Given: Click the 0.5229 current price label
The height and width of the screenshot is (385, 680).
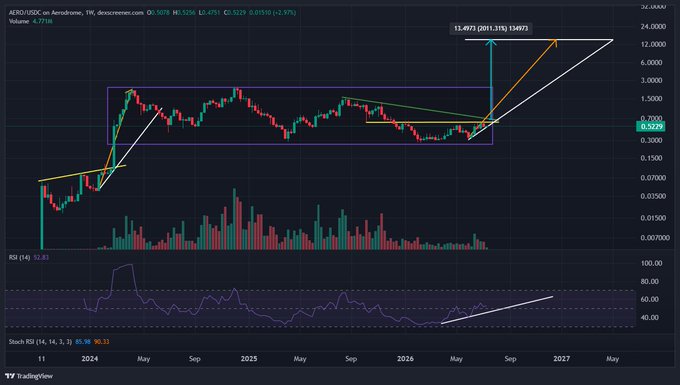Looking at the screenshot, I should coord(652,127).
